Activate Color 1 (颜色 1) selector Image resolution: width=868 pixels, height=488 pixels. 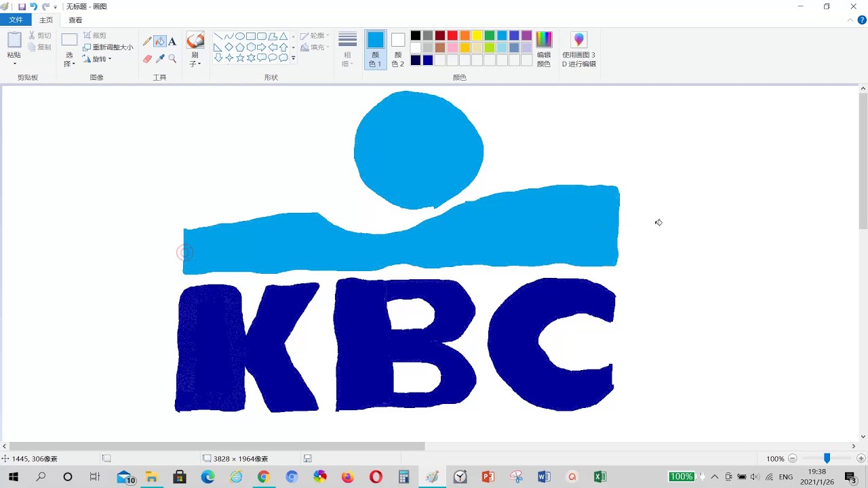pyautogui.click(x=375, y=49)
